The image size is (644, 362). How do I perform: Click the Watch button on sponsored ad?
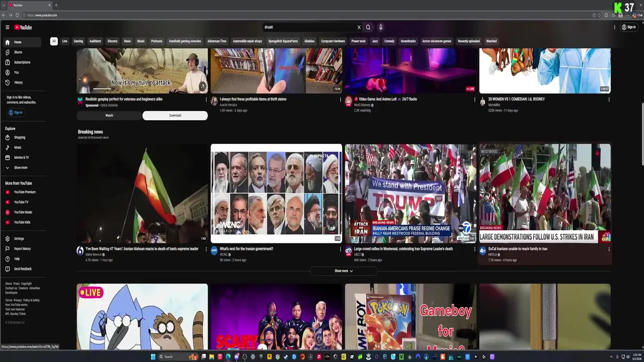(109, 116)
